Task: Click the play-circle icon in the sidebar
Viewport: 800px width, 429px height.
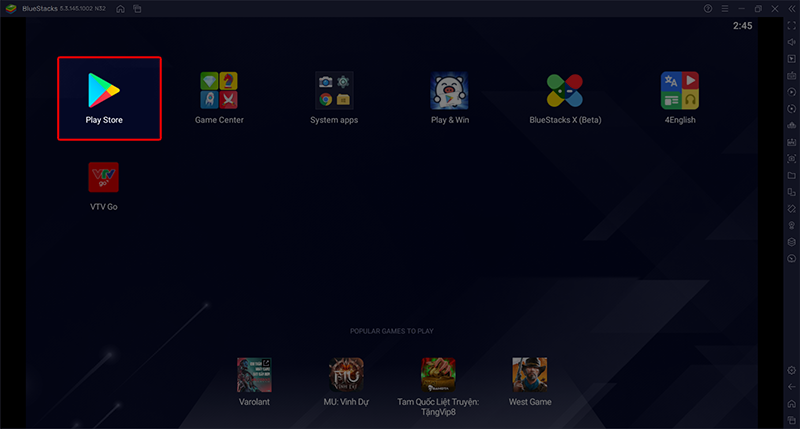Action: pos(792,92)
